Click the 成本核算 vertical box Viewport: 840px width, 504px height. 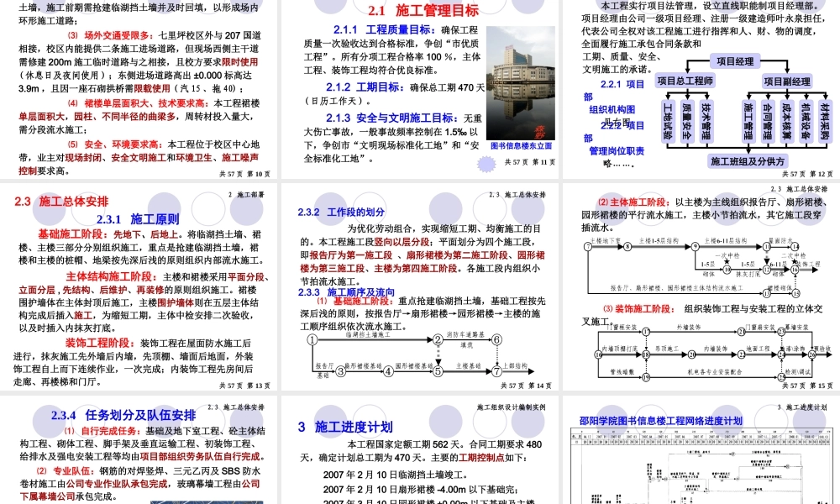[786, 121]
